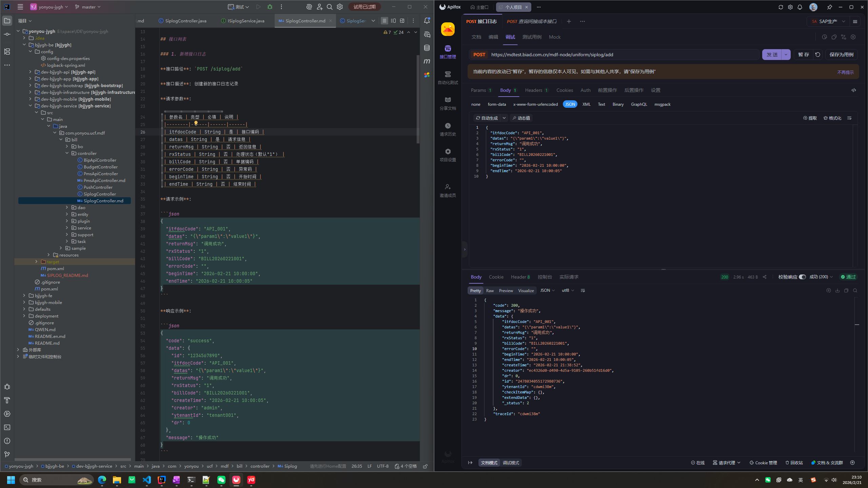Switch to the Headers request tab

tap(536, 90)
